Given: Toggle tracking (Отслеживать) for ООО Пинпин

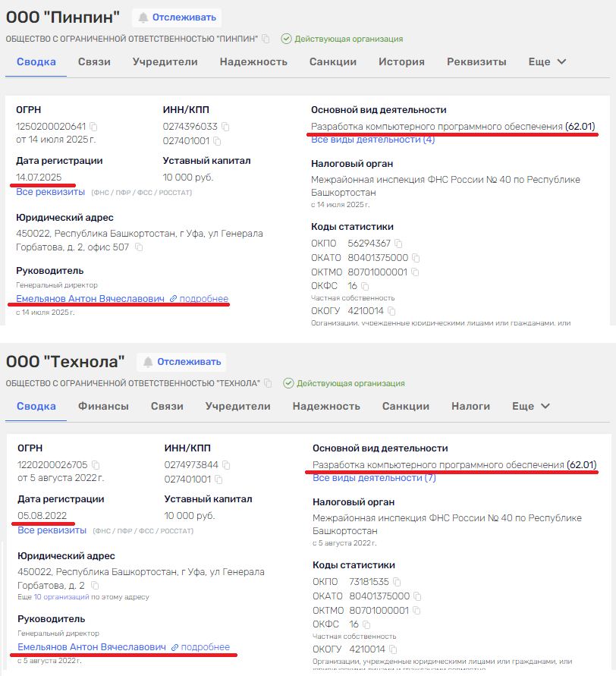Looking at the screenshot, I should 176,17.
